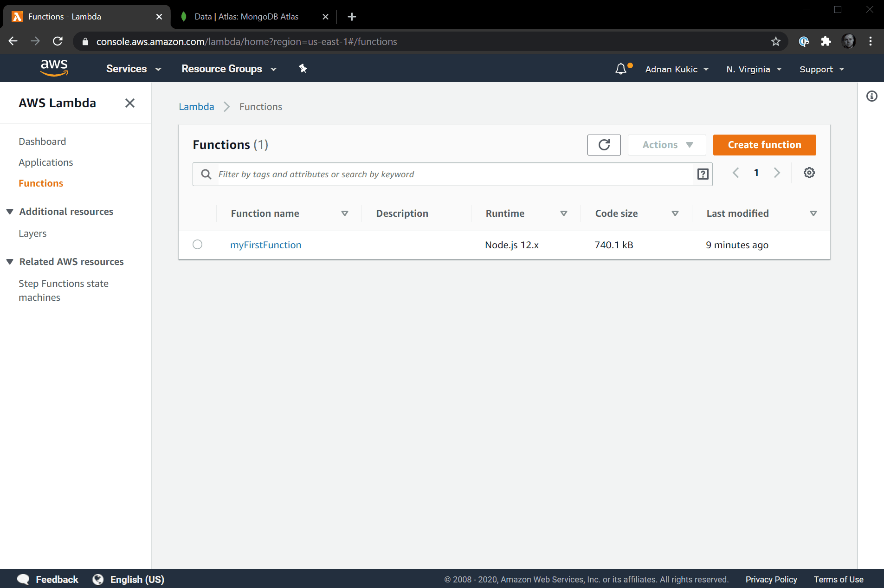Select the myFirstFunction radio button
This screenshot has height=588, width=884.
(198, 245)
